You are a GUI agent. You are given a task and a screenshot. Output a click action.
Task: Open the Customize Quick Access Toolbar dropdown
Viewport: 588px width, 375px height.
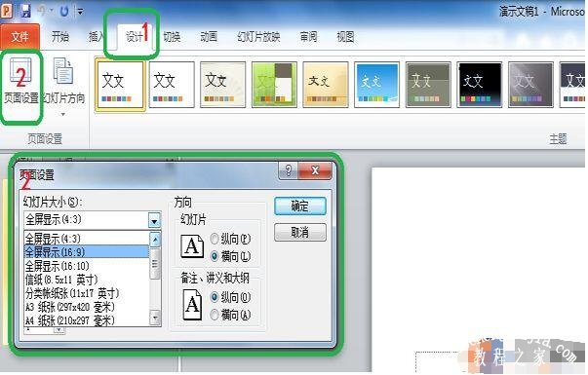pos(80,12)
